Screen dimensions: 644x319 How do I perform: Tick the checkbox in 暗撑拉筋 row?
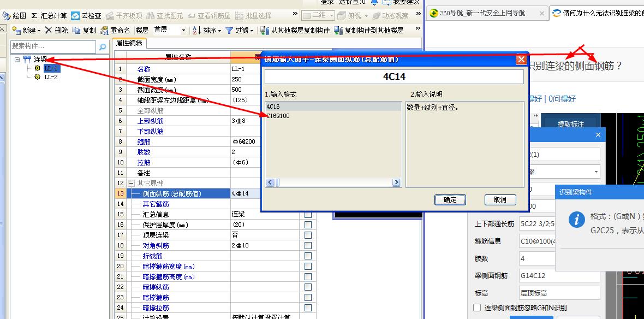coord(308,308)
